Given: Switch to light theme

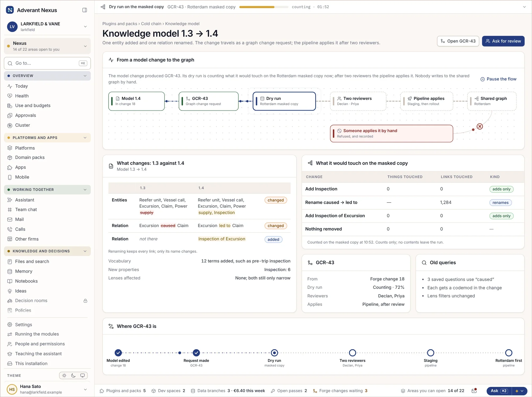Looking at the screenshot, I should (64, 375).
